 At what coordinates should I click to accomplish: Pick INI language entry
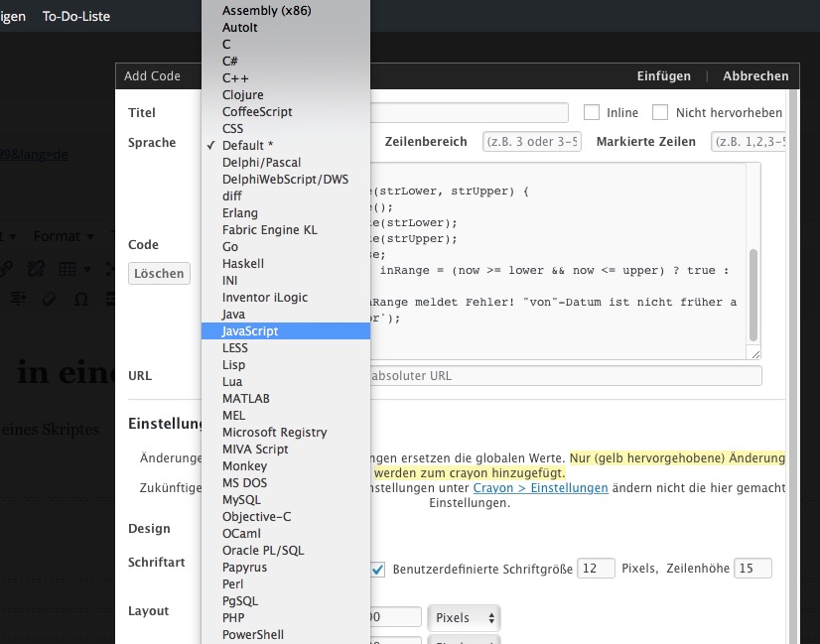(x=286, y=280)
